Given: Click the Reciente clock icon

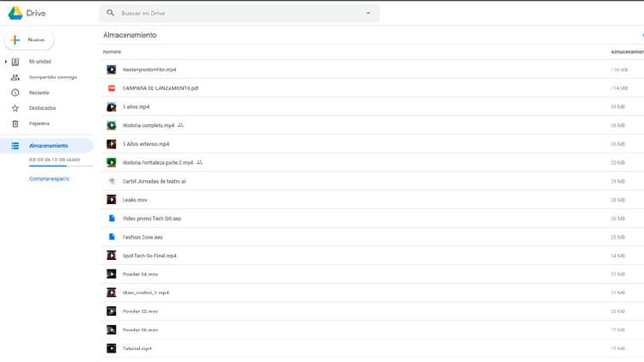Looking at the screenshot, I should click(15, 93).
